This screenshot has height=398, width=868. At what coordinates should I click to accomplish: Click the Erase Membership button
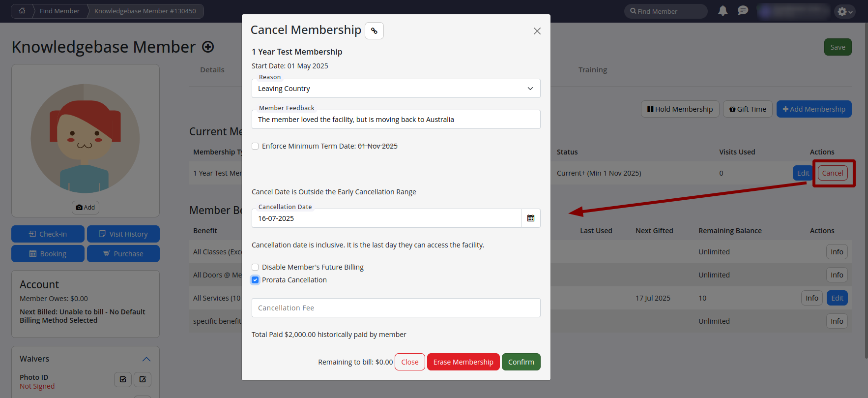point(463,362)
